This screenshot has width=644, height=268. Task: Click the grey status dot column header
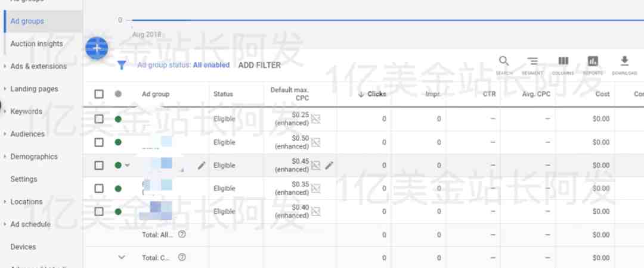tap(118, 94)
